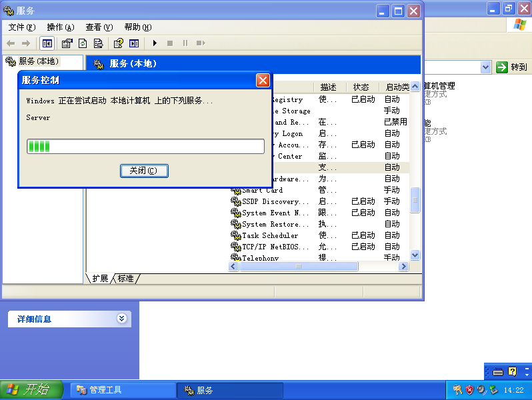Switch to 管理工具 taskbar window
The height and width of the screenshot is (400, 532).
pyautogui.click(x=123, y=390)
